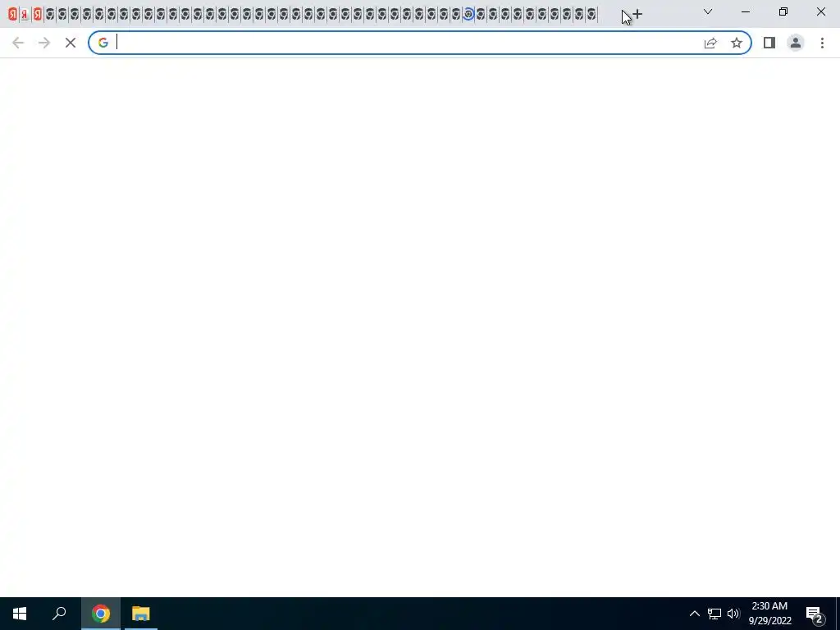Screen dimensions: 840x630
Task: Share this page using the share icon
Action: pos(710,43)
